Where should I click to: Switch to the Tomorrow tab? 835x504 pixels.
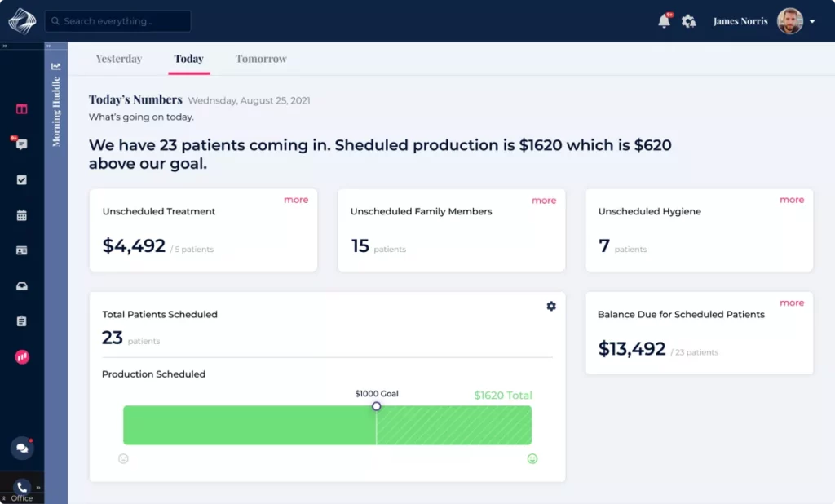pos(261,59)
